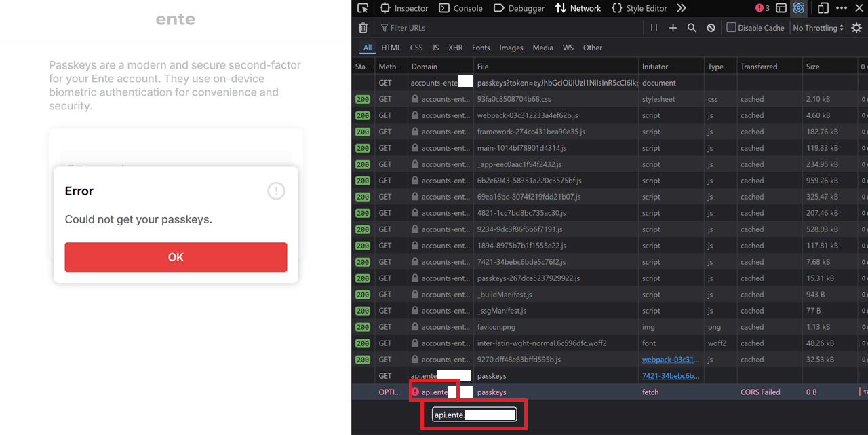Pause network recording
The width and height of the screenshot is (868, 435).
pos(654,28)
